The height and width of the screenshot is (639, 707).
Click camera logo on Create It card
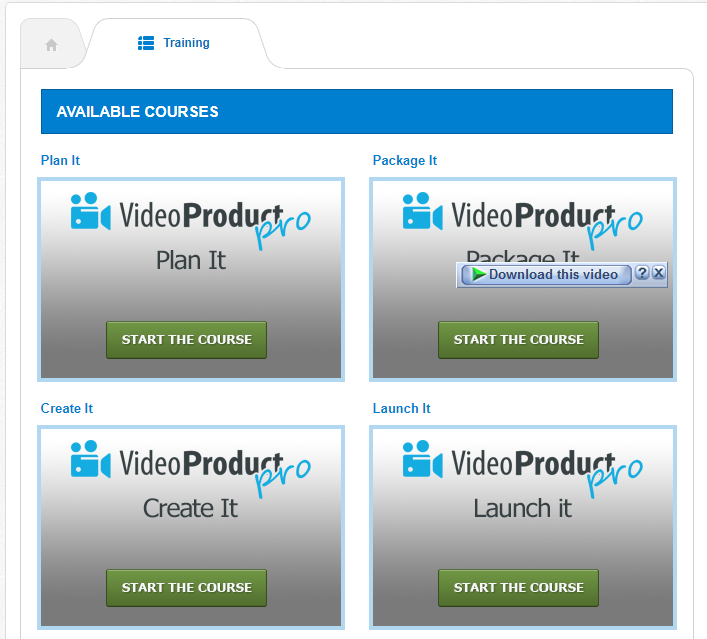click(91, 459)
